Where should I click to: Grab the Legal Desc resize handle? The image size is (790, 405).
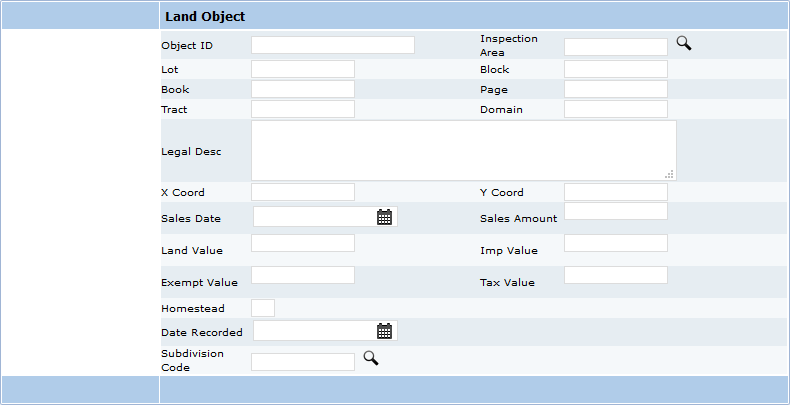pos(669,174)
